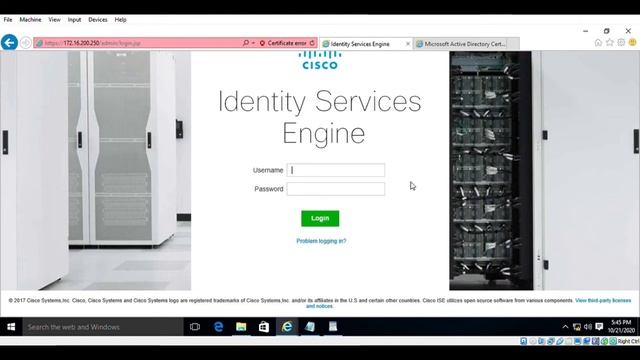Click the search magnifier in the address bar
This screenshot has height=360, width=640.
tap(245, 43)
